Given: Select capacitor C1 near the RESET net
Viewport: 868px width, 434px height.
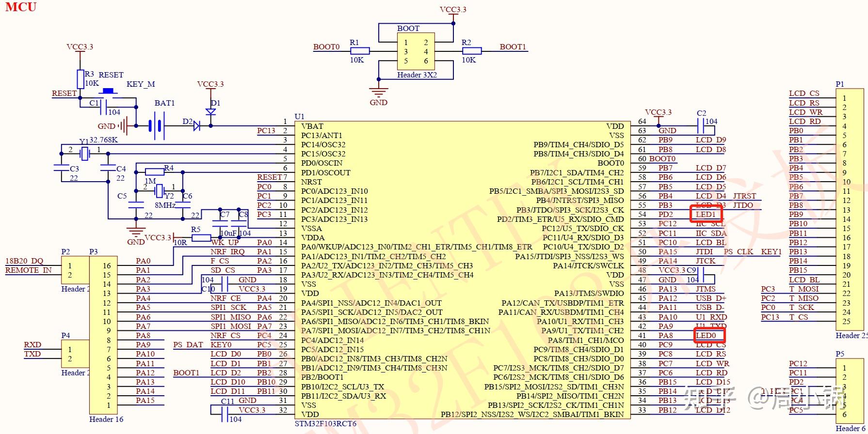Looking at the screenshot, I should click(103, 108).
